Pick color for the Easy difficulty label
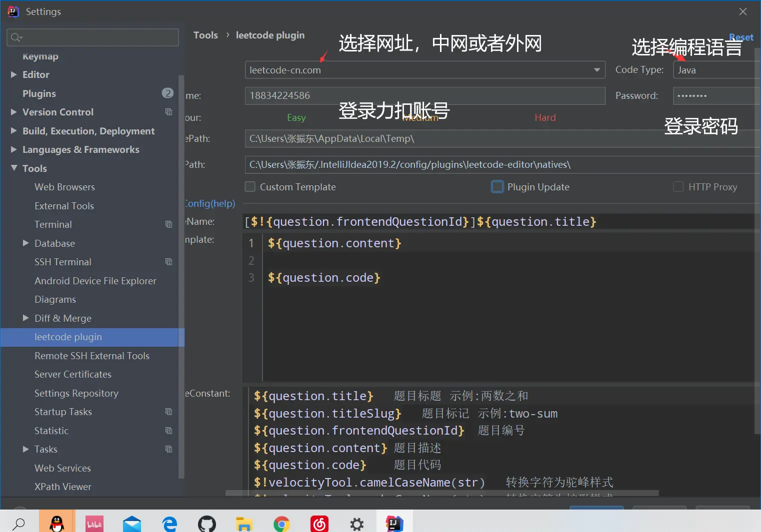This screenshot has height=532, width=761. click(296, 117)
